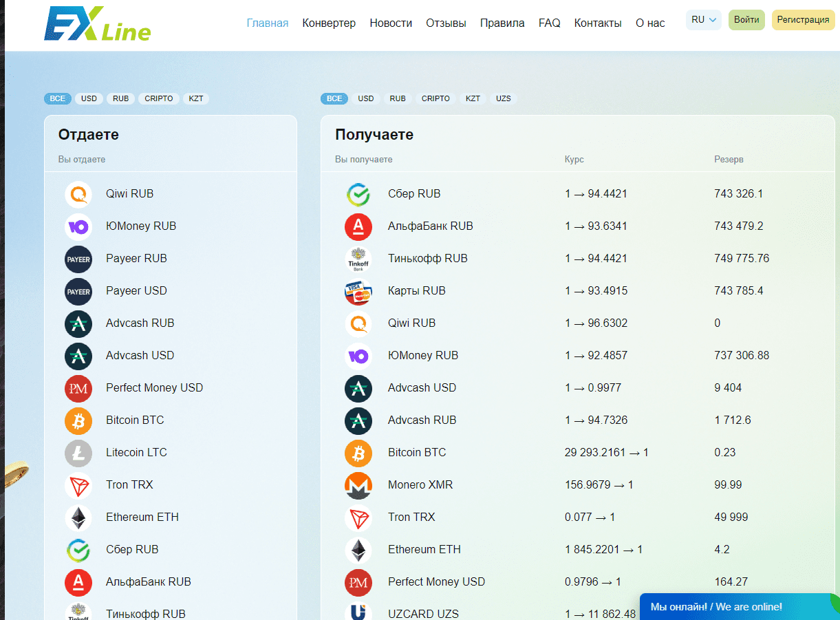This screenshot has width=840, height=620.
Task: Click the Tron TRX icon in Получаете list
Action: click(358, 517)
